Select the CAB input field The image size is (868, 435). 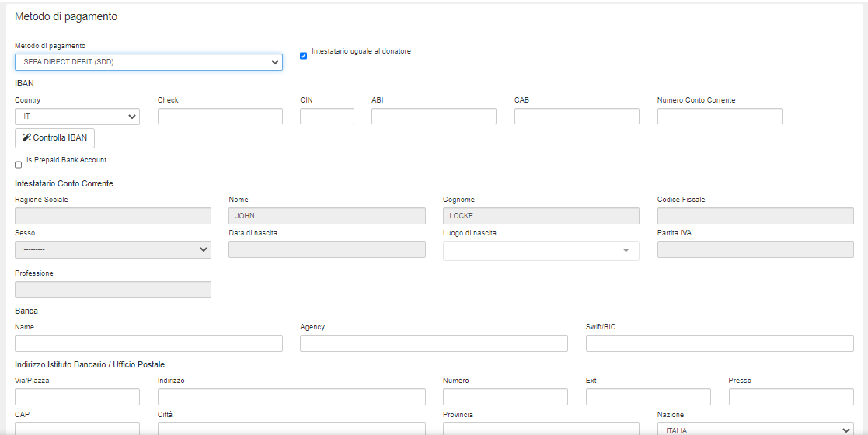click(x=577, y=117)
